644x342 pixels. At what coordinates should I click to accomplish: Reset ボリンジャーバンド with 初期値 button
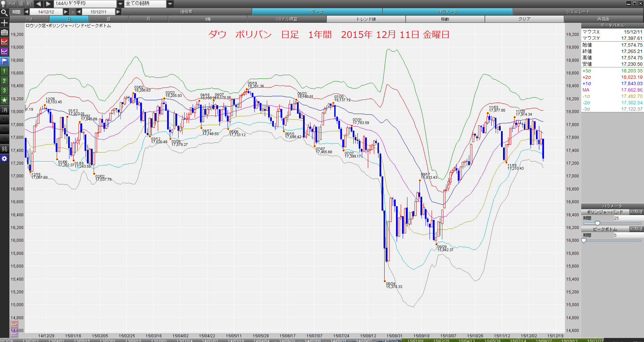pos(636,212)
